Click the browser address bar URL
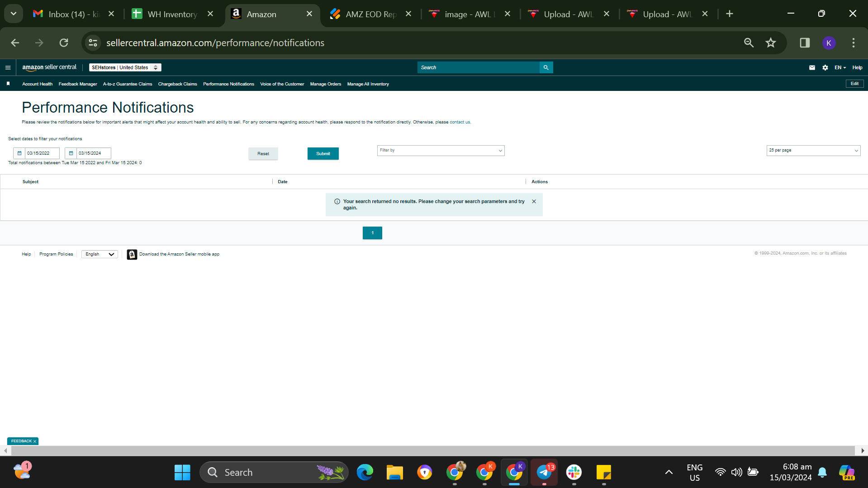The width and height of the screenshot is (868, 488). coord(215,43)
